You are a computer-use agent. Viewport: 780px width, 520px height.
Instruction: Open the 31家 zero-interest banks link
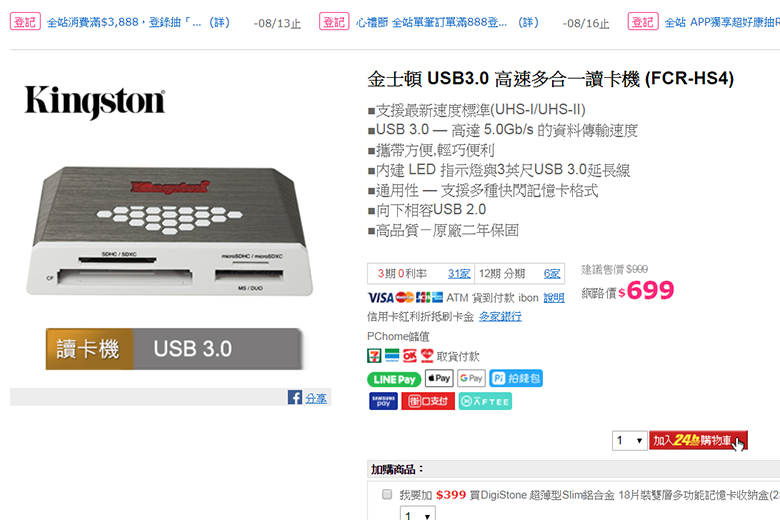click(x=459, y=274)
